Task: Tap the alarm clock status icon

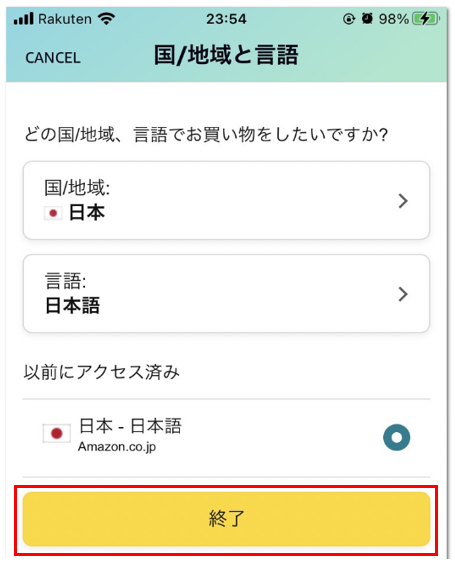Action: (x=367, y=18)
